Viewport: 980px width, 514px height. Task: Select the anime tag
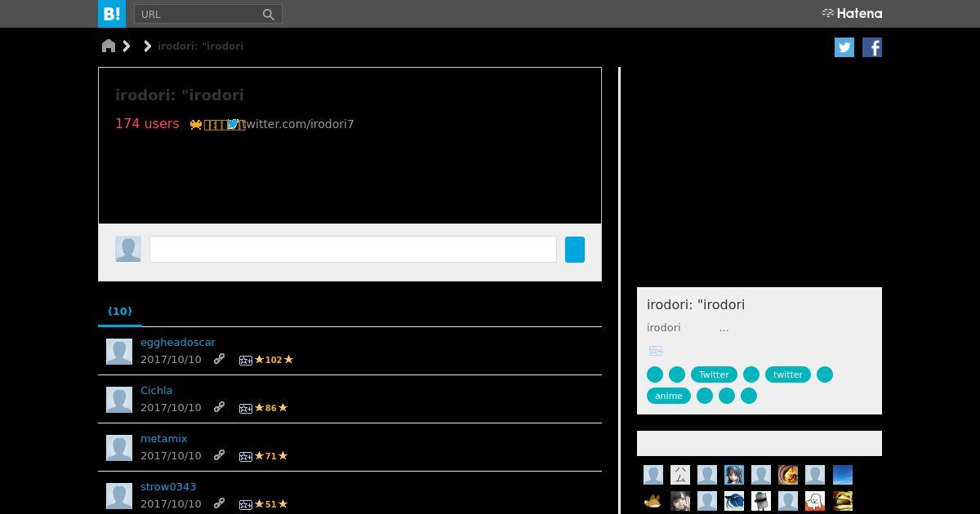(669, 396)
